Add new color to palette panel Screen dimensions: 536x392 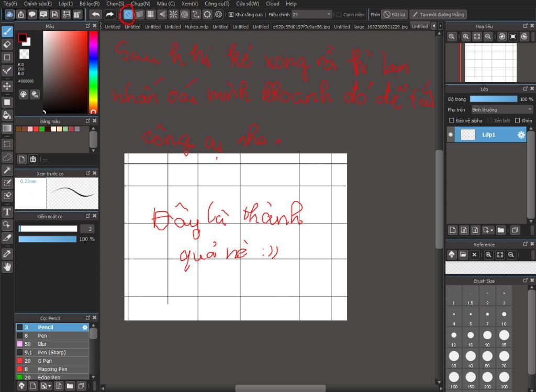tap(21, 159)
